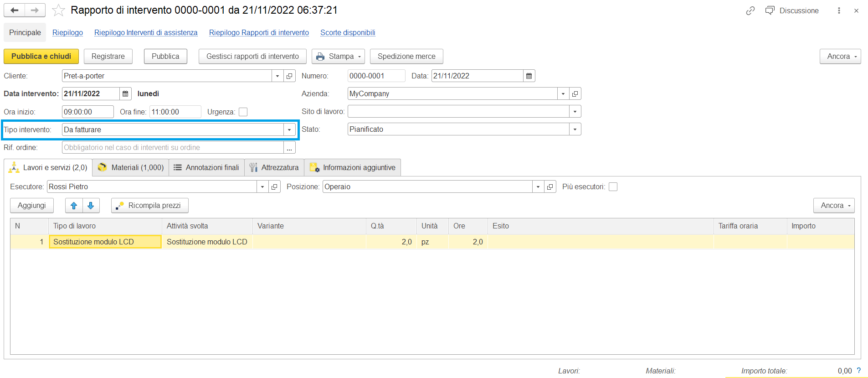The image size is (868, 378).
Task: Open calendar picker for Data intervento
Action: 125,93
